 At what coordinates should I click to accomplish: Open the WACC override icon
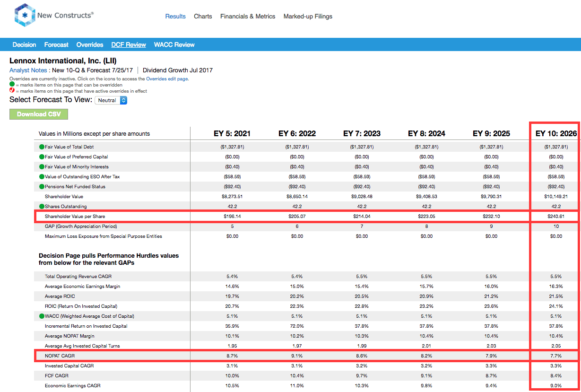[x=42, y=316]
